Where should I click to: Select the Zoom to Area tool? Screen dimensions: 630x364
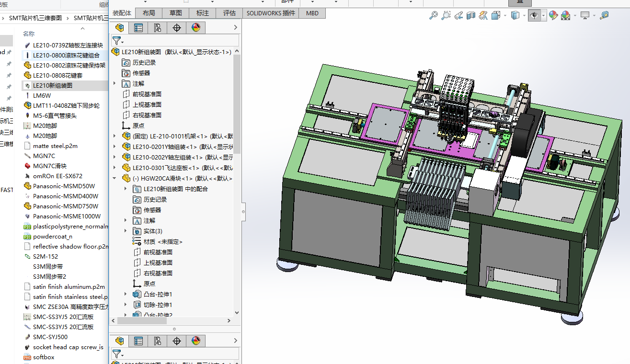click(x=446, y=16)
